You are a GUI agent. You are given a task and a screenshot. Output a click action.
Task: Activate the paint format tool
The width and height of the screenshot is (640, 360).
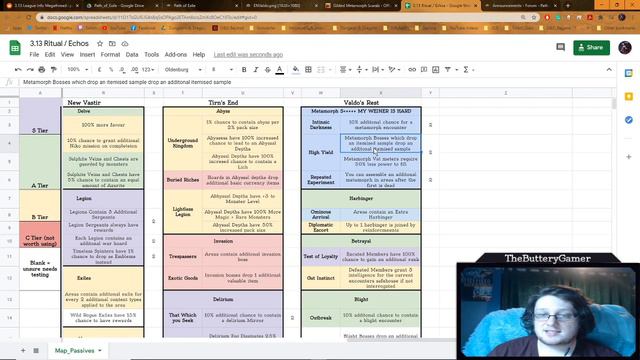coord(53,70)
